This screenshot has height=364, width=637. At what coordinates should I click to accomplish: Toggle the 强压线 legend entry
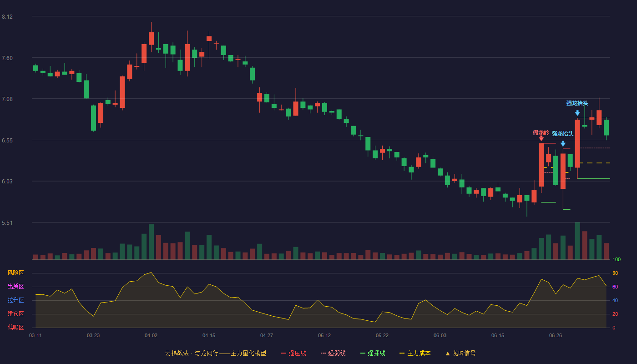[x=293, y=353]
